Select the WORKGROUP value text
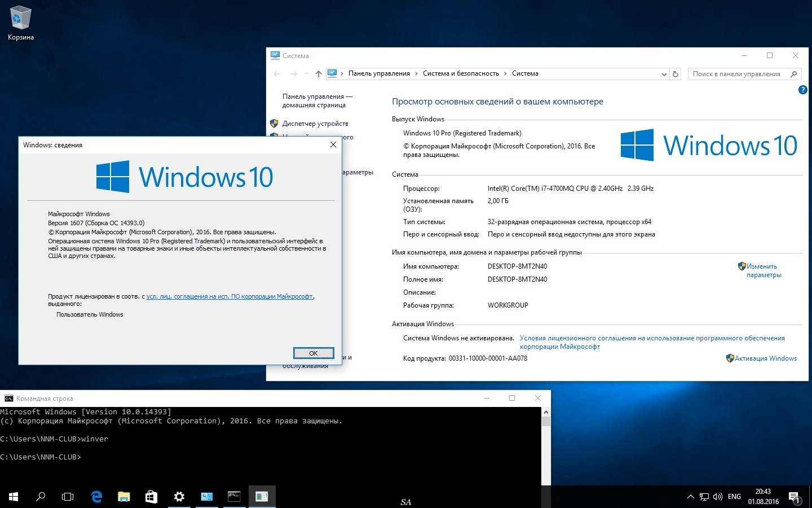The image size is (812, 508). pos(507,305)
